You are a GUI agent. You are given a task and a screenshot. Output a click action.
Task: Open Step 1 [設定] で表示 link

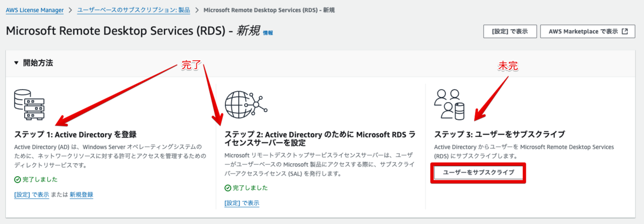click(32, 194)
